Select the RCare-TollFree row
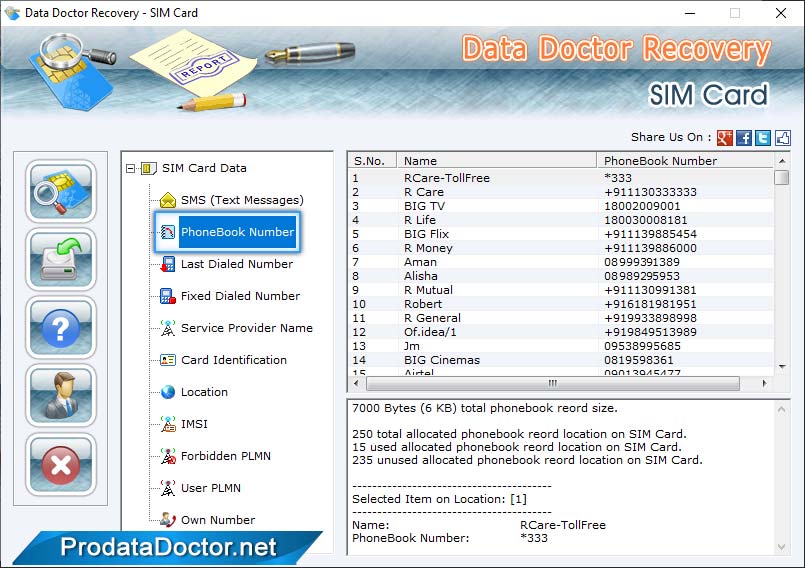Screen dimensions: 805x568 click(x=561, y=178)
